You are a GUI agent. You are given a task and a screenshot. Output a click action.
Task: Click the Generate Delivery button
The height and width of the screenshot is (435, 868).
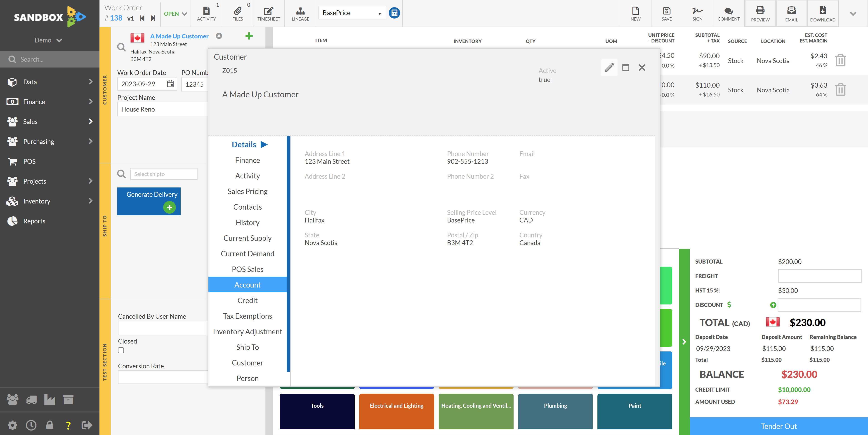point(149,201)
